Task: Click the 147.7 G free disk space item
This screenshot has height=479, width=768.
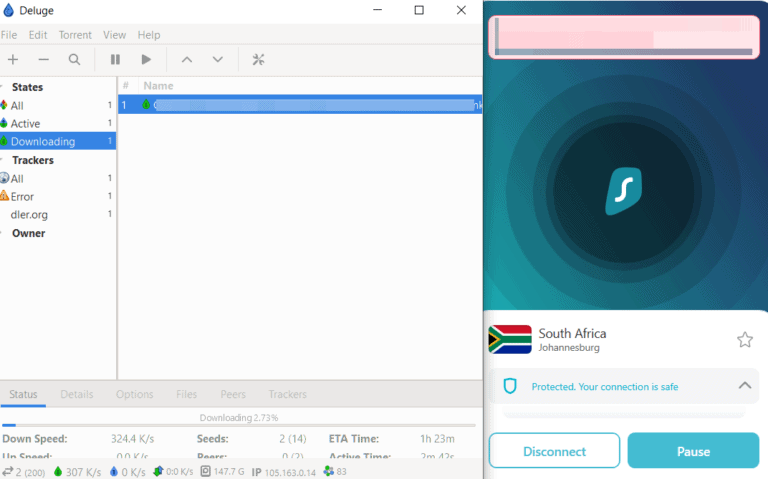Action: (x=222, y=472)
